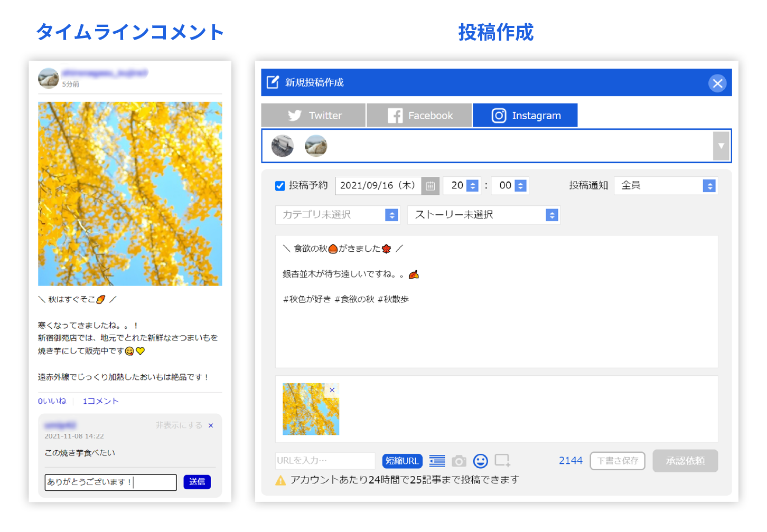Open the calendar date picker icon
This screenshot has height=532, width=767.
coord(430,186)
